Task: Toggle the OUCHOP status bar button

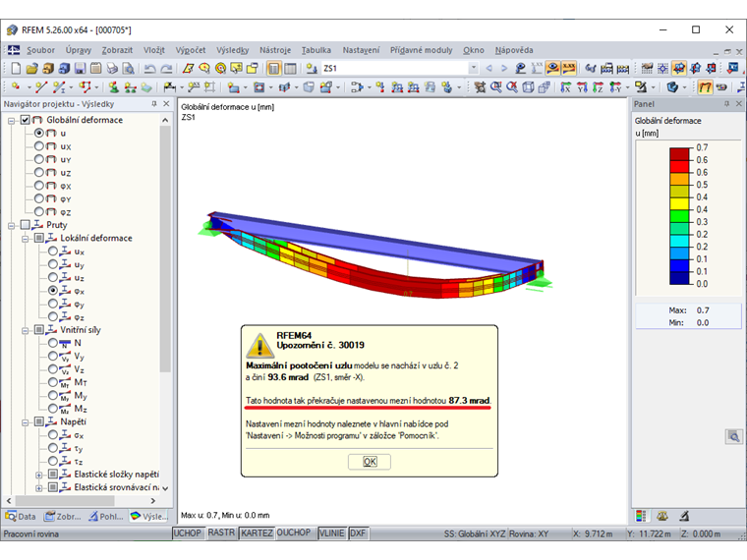Action: [x=294, y=532]
